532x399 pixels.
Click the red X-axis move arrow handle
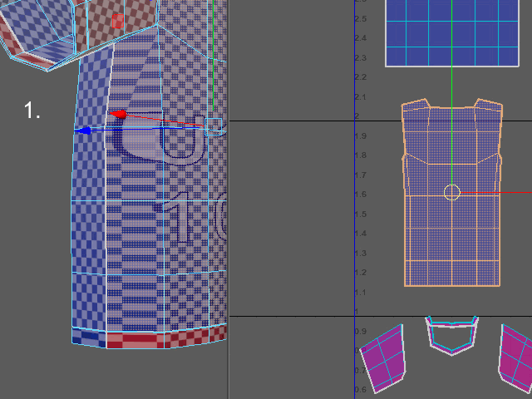pos(118,115)
